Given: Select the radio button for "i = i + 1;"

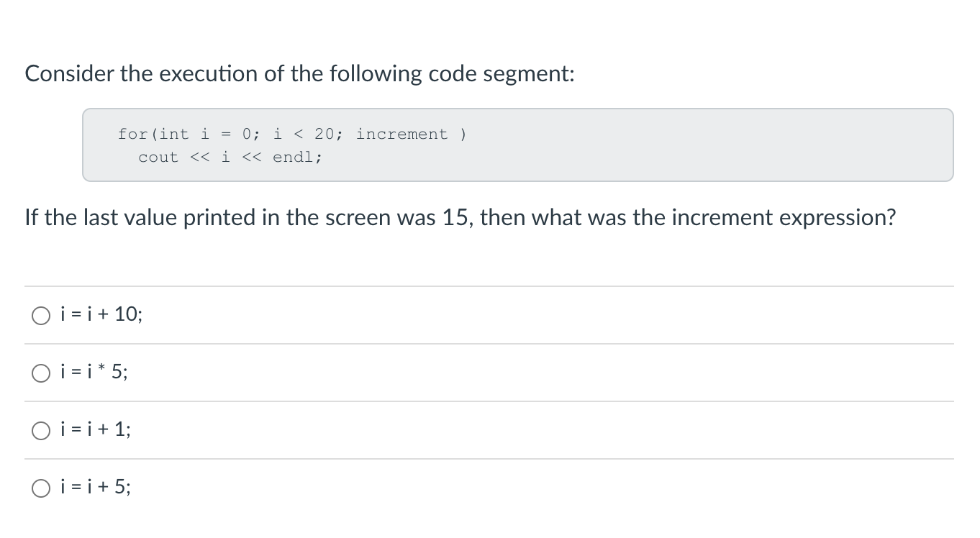Looking at the screenshot, I should pos(41,430).
